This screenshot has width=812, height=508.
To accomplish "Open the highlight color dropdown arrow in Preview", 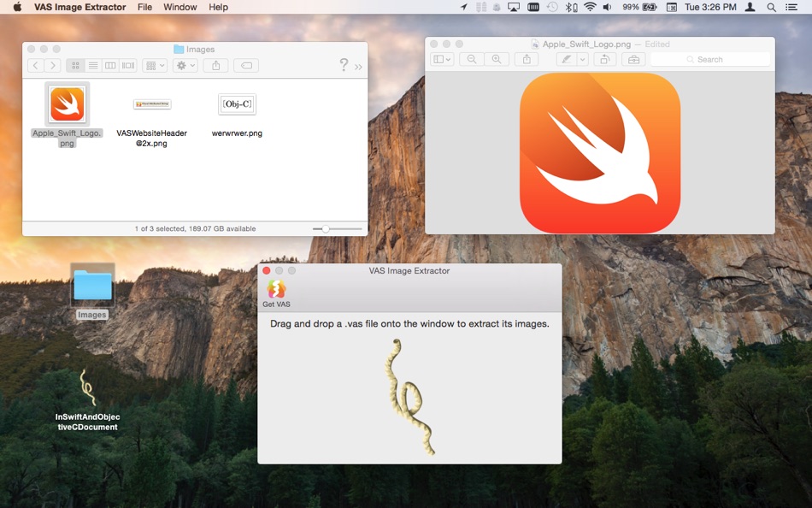I will click(x=583, y=59).
